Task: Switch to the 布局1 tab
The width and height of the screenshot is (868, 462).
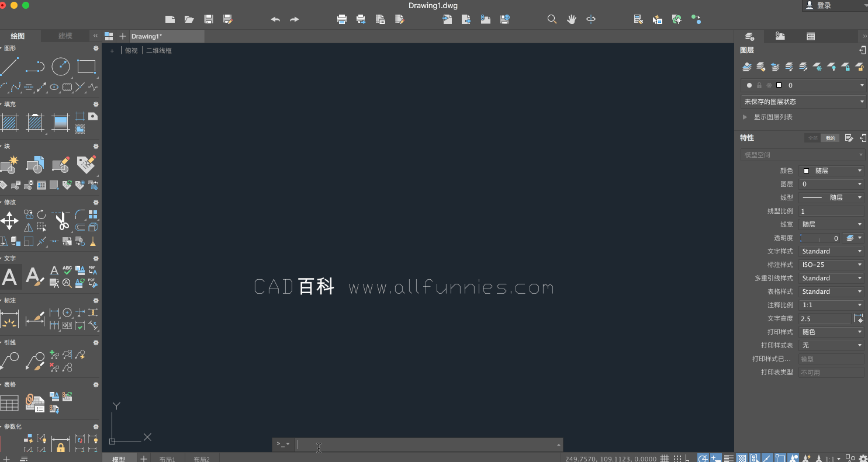Action: (167, 458)
